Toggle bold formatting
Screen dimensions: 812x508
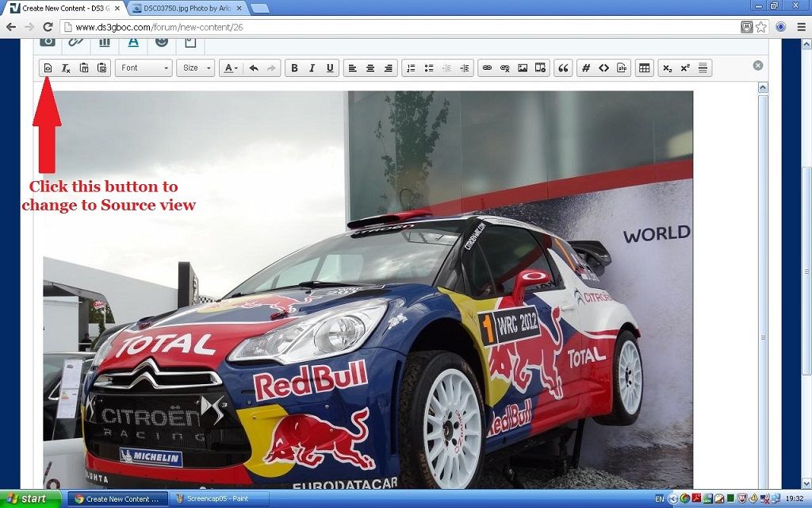coord(294,68)
